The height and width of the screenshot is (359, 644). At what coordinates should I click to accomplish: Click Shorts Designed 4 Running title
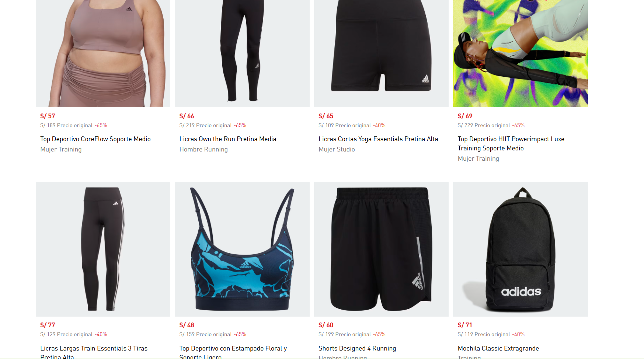click(357, 348)
